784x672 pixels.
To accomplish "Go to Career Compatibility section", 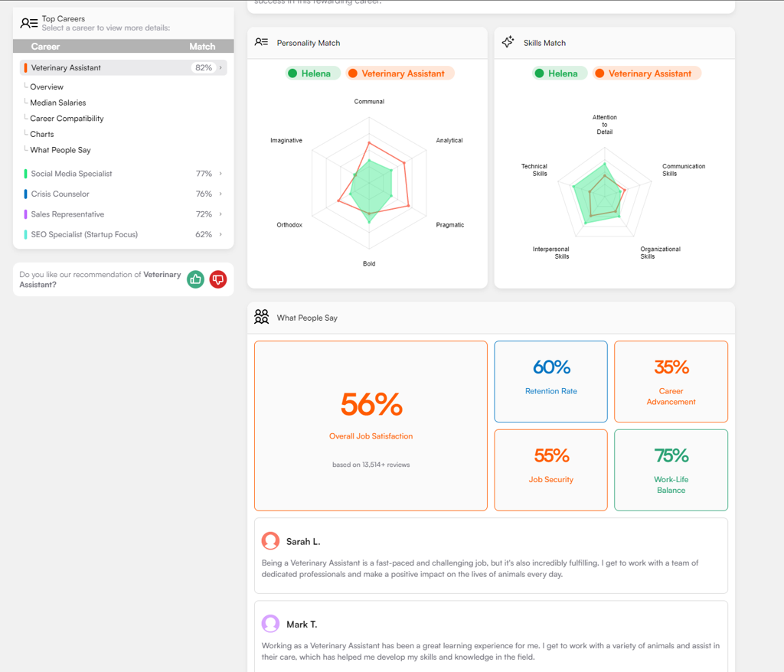I will pos(67,119).
